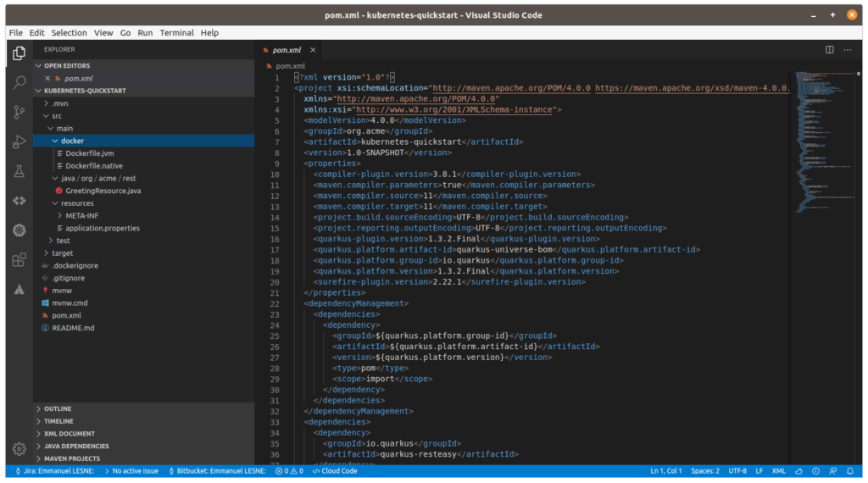Viewport: 868px width, 483px height.
Task: Follow the http://www.w3.org/2001/XMLSchema-instance link
Action: pyautogui.click(x=454, y=109)
